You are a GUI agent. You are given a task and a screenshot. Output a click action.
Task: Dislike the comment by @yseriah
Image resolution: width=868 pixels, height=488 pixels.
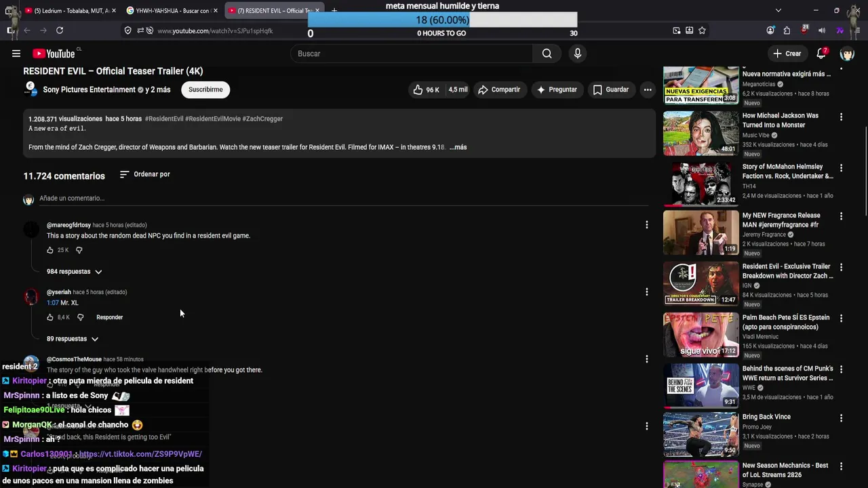tap(80, 317)
